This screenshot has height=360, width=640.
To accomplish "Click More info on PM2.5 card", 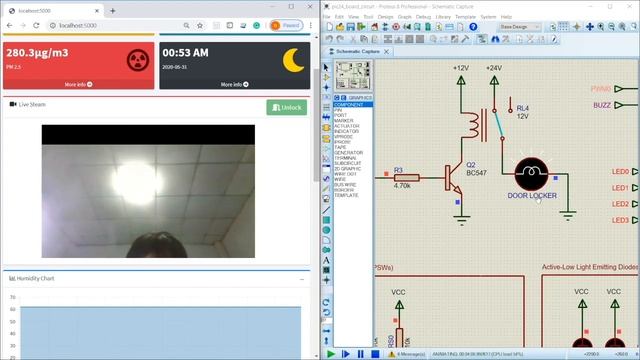I will 78,84.
